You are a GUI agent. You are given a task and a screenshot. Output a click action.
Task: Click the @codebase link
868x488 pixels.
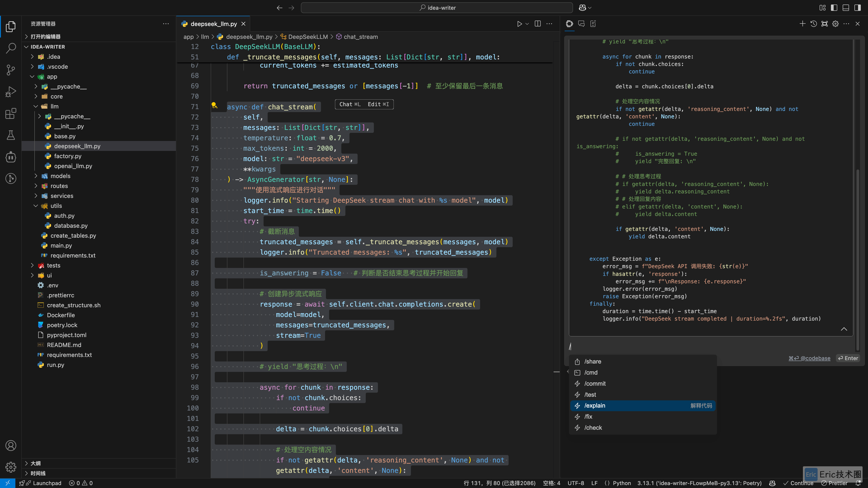(x=809, y=358)
